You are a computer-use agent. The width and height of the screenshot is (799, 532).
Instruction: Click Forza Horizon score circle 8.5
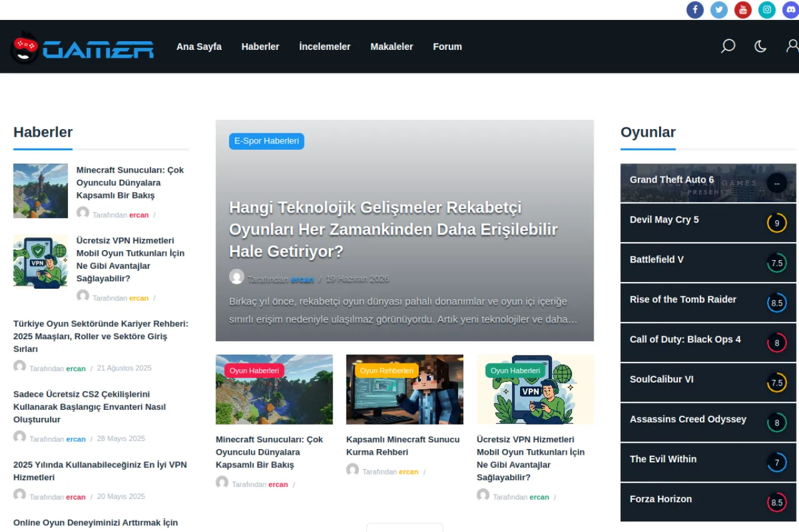pyautogui.click(x=777, y=503)
